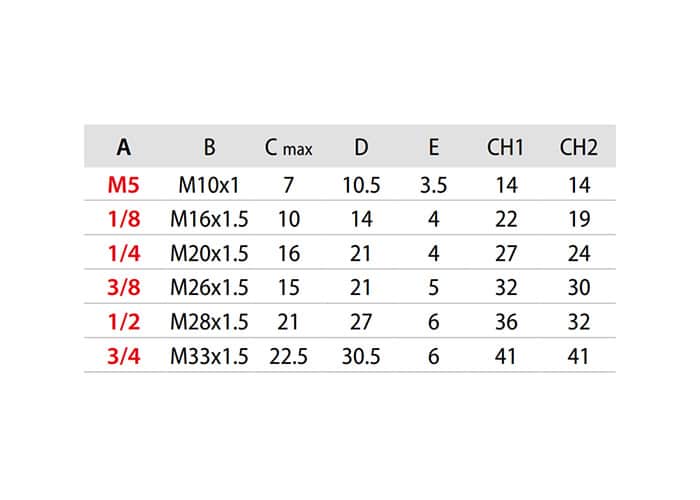Click the M26x1.5 cell
Viewport: 700px width, 500px height.
point(209,287)
